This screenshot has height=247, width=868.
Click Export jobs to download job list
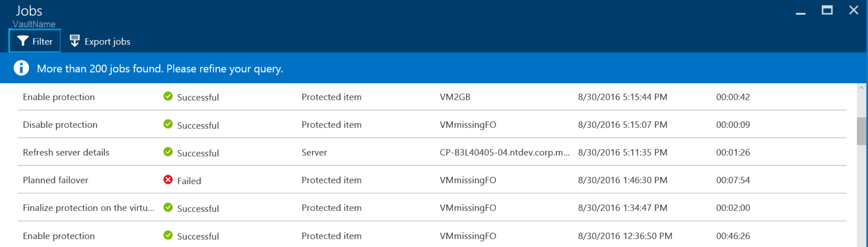click(x=107, y=41)
